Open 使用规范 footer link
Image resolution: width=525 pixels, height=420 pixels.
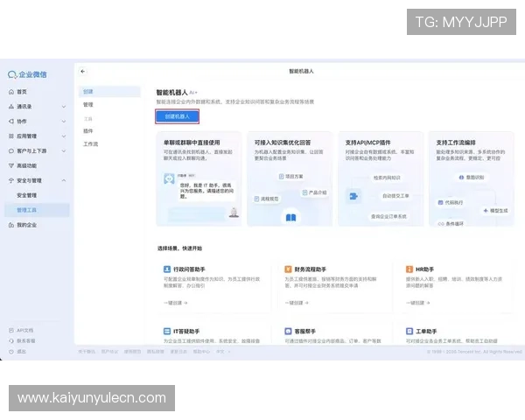click(x=133, y=352)
